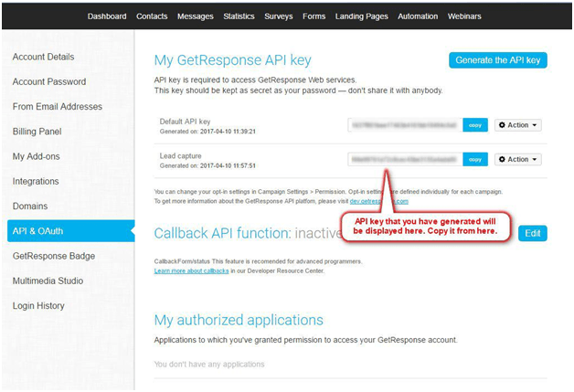Go to the Billing Panel
The height and width of the screenshot is (392, 574).
click(x=37, y=132)
